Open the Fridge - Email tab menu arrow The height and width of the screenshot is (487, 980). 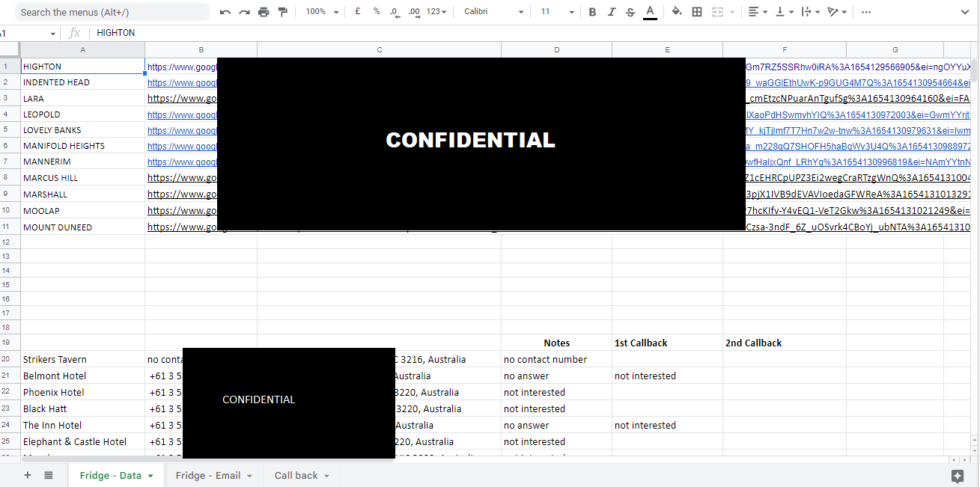[x=249, y=476]
